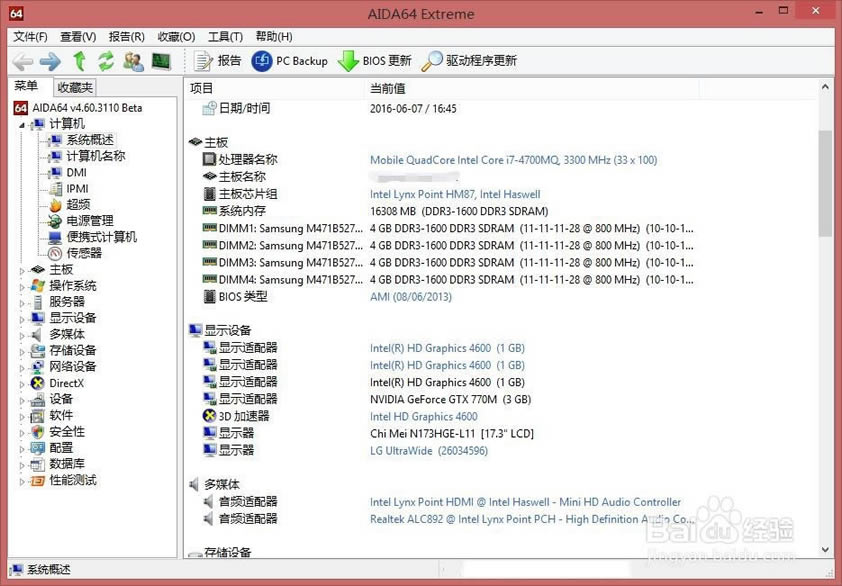Expand the 主板 tree node

click(x=22, y=270)
